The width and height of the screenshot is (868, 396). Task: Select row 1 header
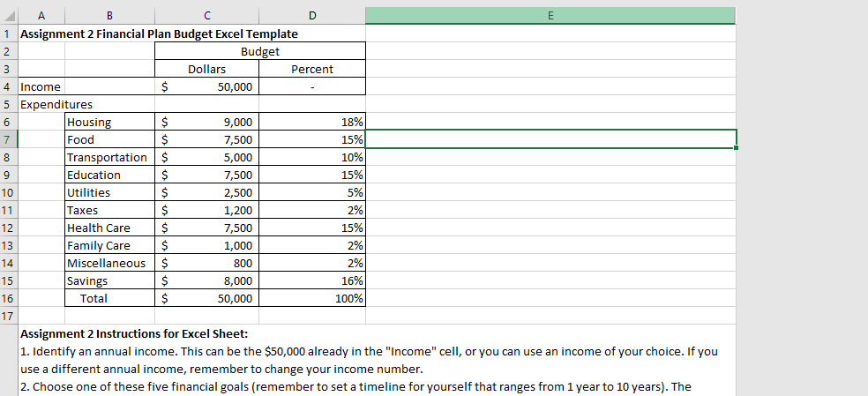pyautogui.click(x=9, y=34)
